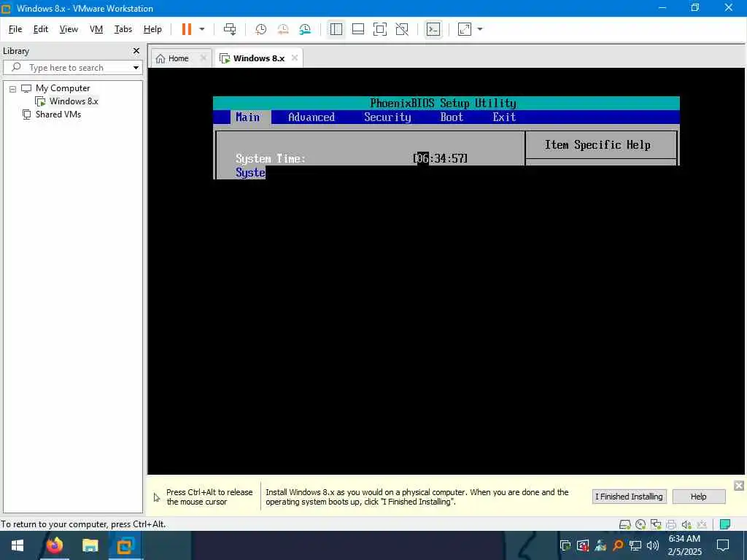Toggle the thumbnail bar view icon

click(x=357, y=29)
